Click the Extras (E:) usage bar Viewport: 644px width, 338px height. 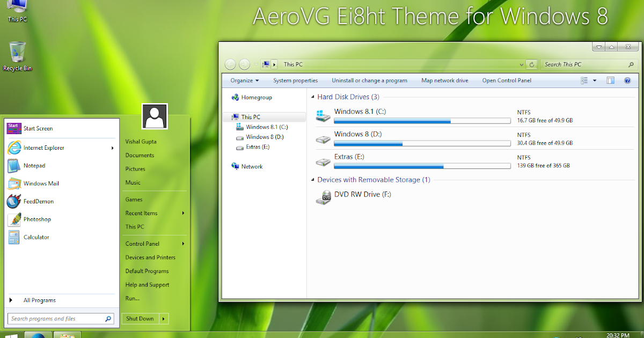tap(422, 166)
